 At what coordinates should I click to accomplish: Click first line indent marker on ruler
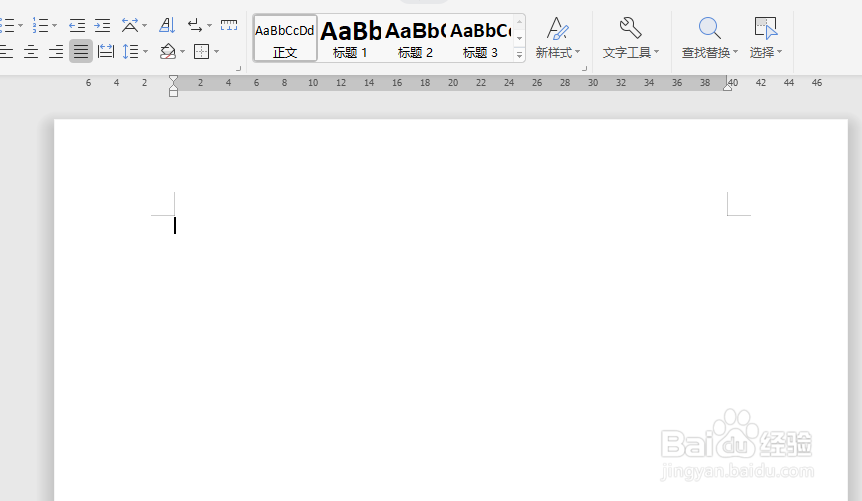pyautogui.click(x=173, y=79)
